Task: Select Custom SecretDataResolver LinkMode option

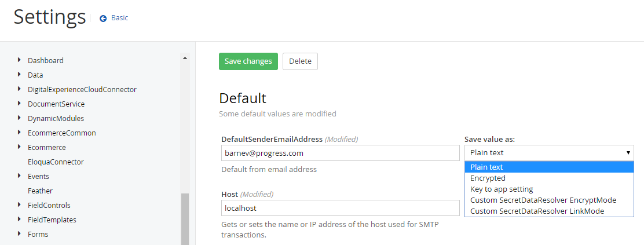Action: coord(537,211)
